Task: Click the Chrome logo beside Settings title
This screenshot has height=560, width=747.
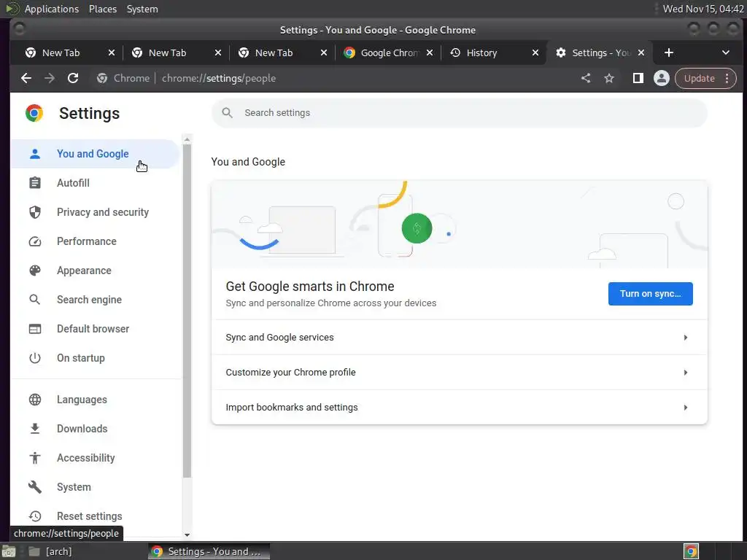Action: [34, 113]
